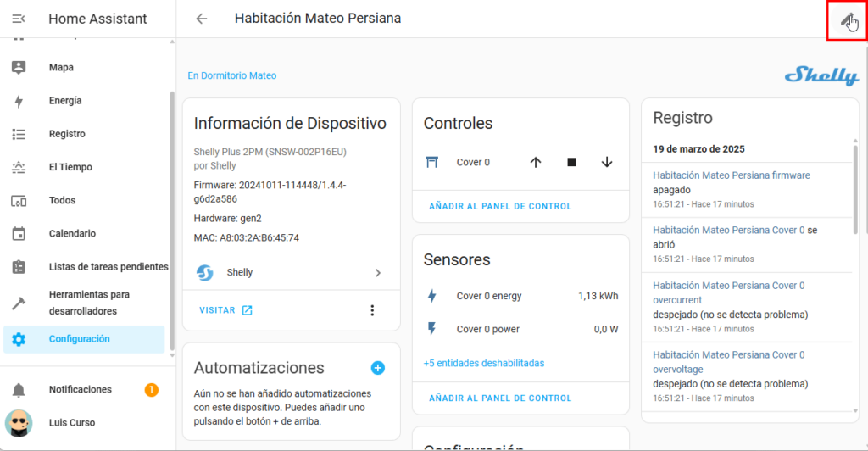The width and height of the screenshot is (868, 451).
Task: Click VISITAR device link
Action: (x=225, y=310)
